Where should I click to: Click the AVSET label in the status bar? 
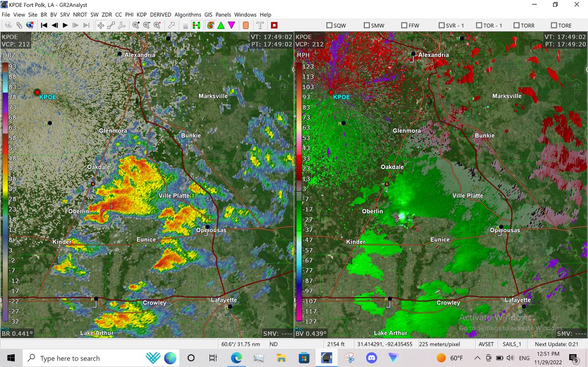tap(486, 343)
